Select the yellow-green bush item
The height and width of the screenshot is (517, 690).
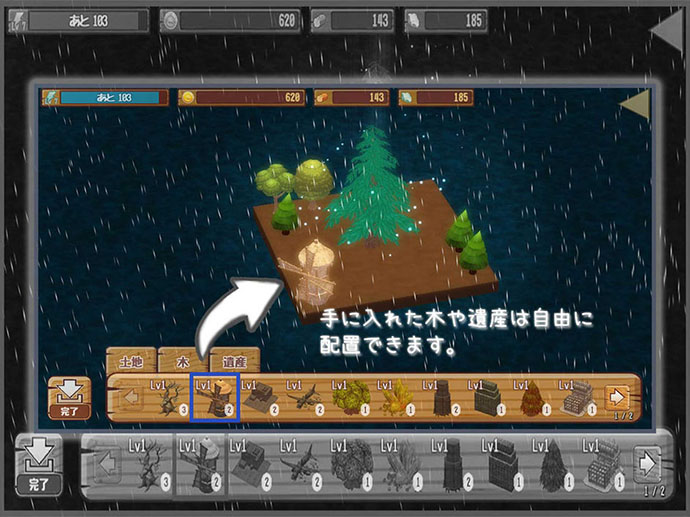click(350, 400)
